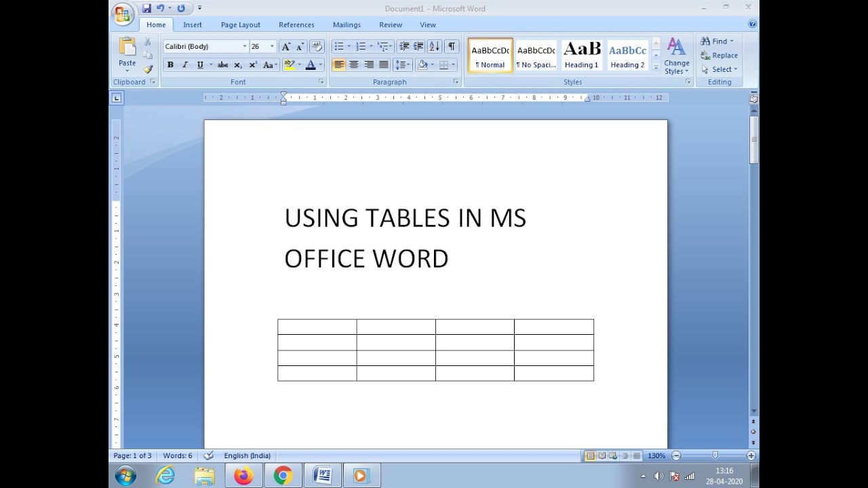Open Word Help question mark icon

[752, 24]
